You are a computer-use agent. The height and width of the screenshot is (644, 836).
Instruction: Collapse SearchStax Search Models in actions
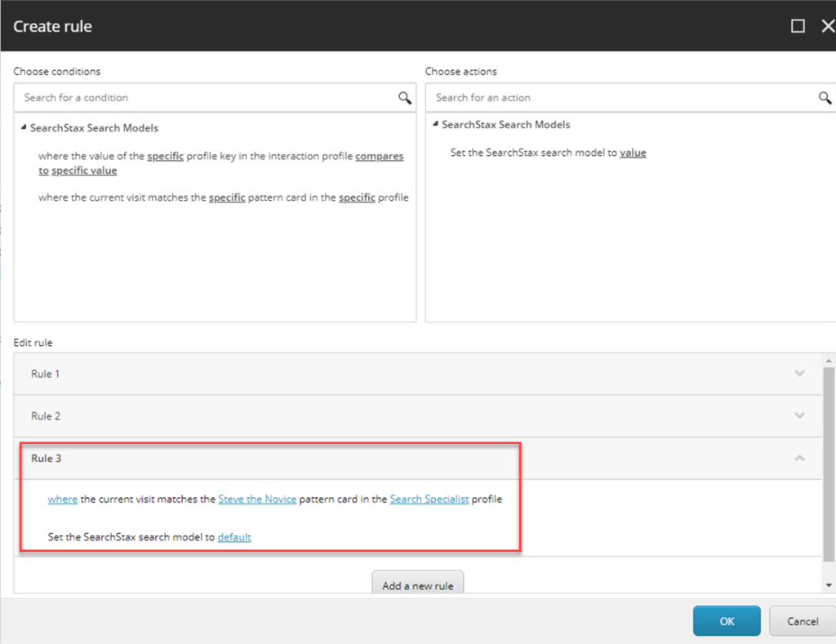[x=435, y=124]
